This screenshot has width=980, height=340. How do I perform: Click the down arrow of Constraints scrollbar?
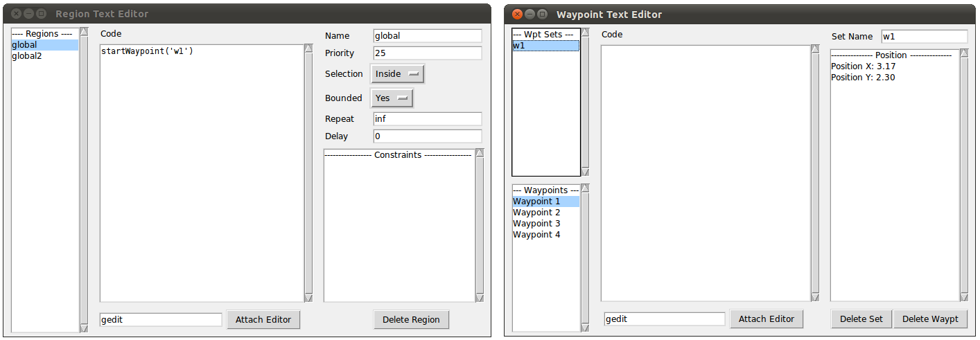coord(480,298)
